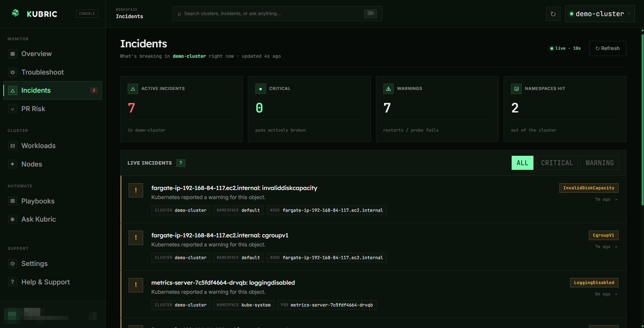Screen dimensions: 644x328
Task: Click namespace default chip on invaliddiskcapacity incident
Action: 238,210
